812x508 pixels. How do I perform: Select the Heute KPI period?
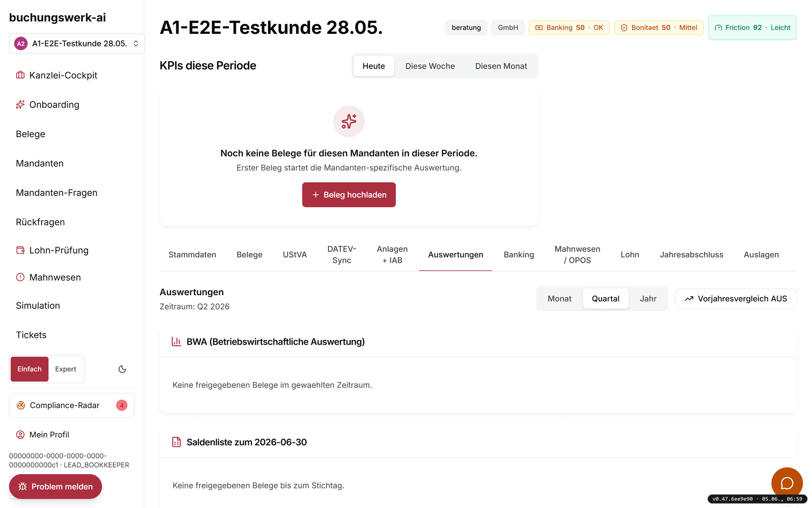pyautogui.click(x=374, y=66)
